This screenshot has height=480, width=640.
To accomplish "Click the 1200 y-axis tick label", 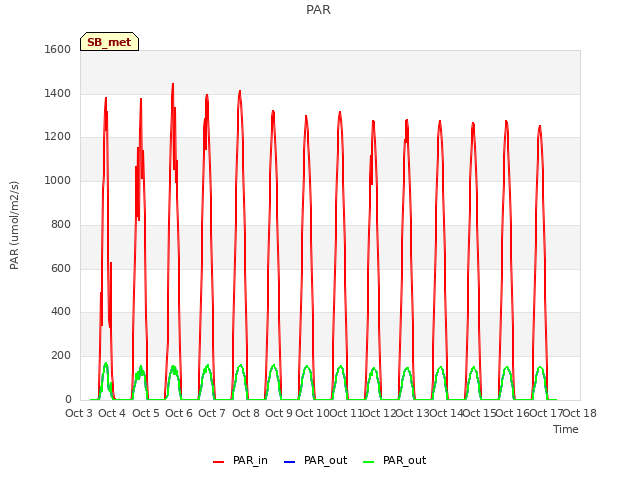I will [x=58, y=137].
